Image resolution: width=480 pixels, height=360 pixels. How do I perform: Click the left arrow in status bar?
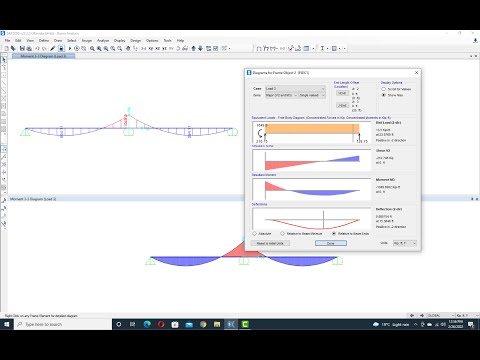(x=412, y=315)
